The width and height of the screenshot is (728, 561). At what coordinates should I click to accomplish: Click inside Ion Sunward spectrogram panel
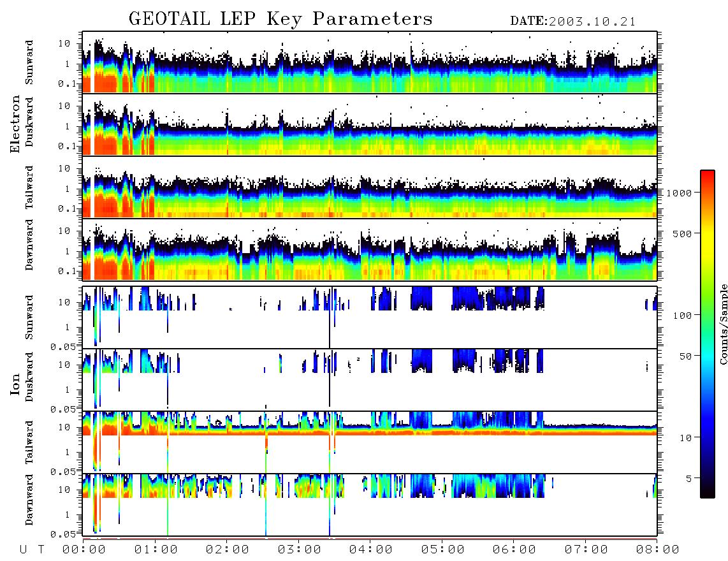(370, 317)
